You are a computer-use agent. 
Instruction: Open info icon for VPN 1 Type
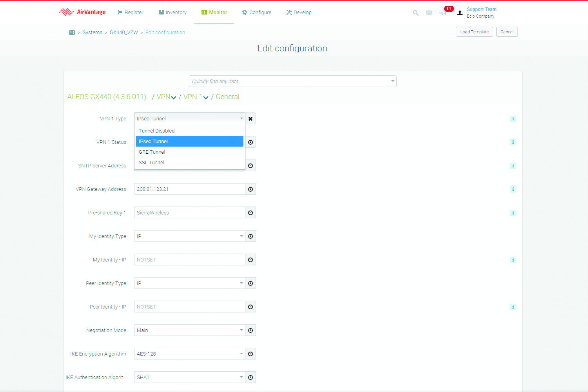coord(513,119)
